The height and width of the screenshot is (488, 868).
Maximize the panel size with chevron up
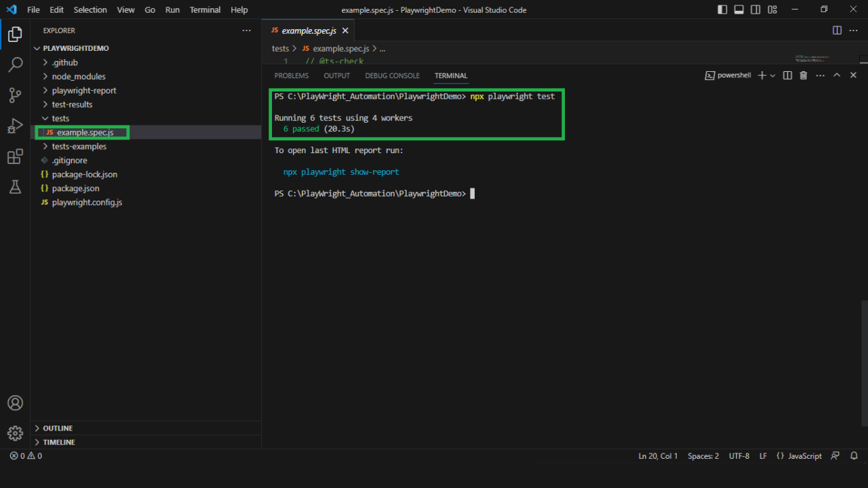[837, 76]
